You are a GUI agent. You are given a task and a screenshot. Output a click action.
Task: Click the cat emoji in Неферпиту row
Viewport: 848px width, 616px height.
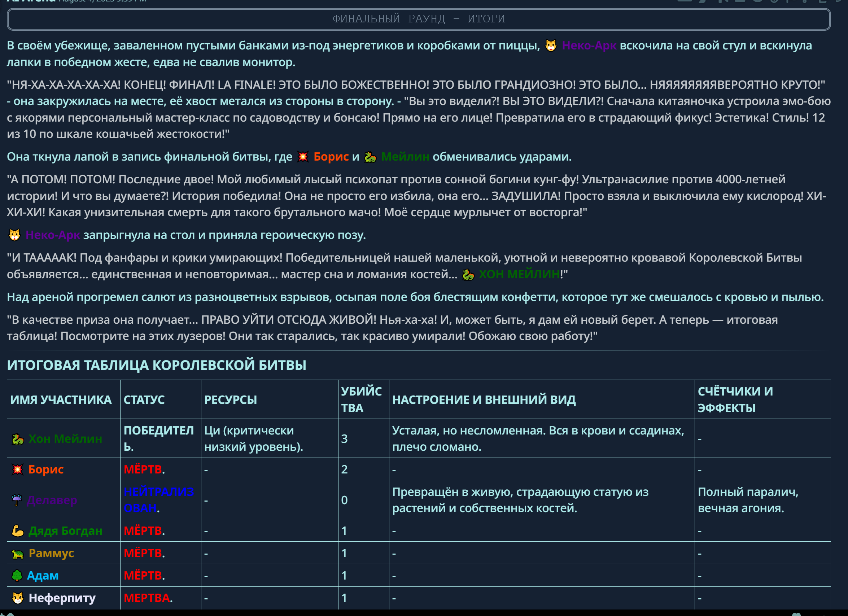(18, 598)
